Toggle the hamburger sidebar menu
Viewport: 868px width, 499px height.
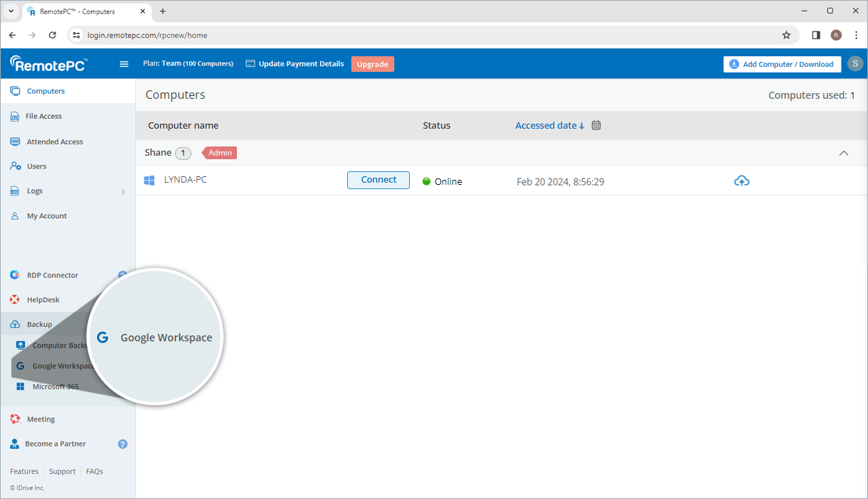pyautogui.click(x=124, y=64)
